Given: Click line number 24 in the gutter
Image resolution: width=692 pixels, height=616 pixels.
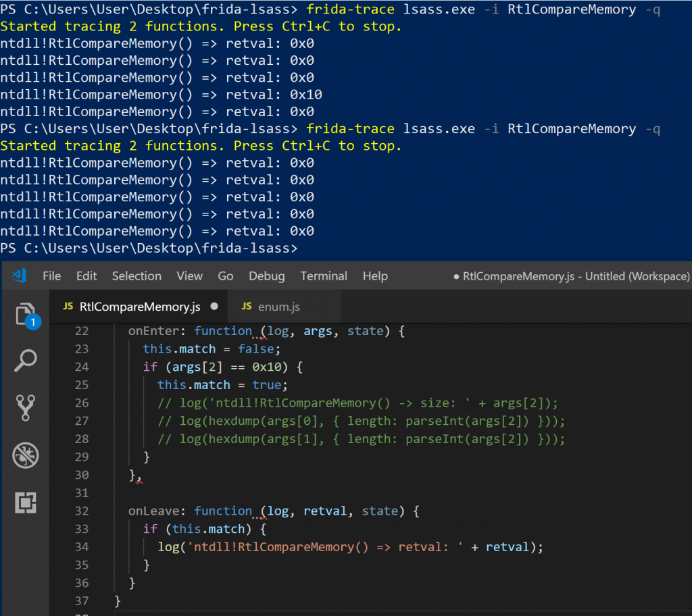Looking at the screenshot, I should coord(81,367).
